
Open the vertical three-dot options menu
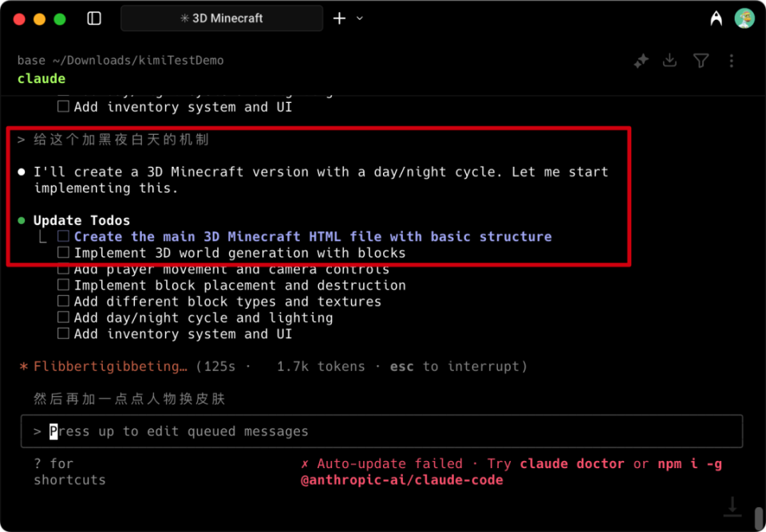(x=731, y=61)
